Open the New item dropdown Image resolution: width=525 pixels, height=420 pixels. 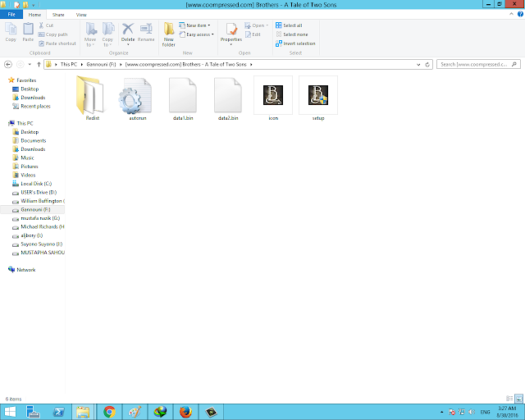195,25
